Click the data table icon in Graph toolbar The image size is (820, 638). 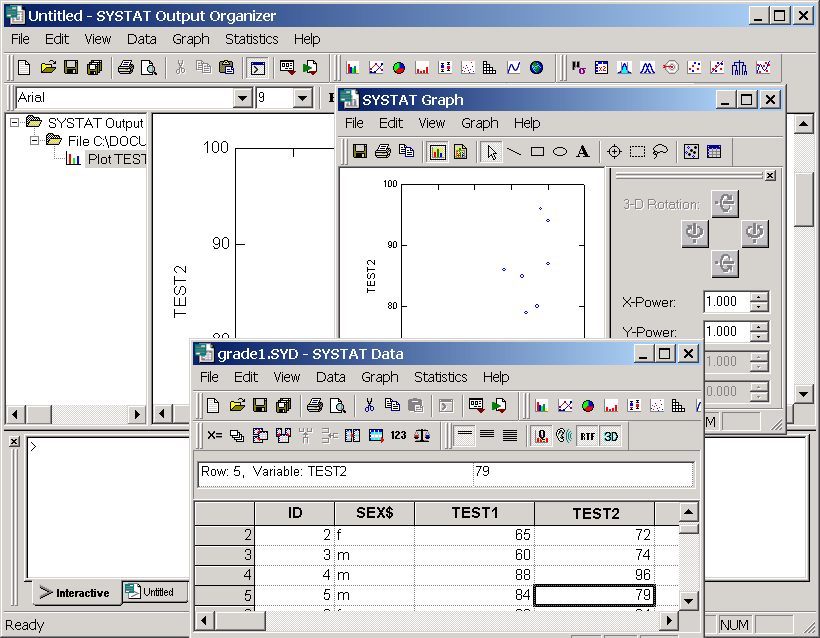(714, 152)
